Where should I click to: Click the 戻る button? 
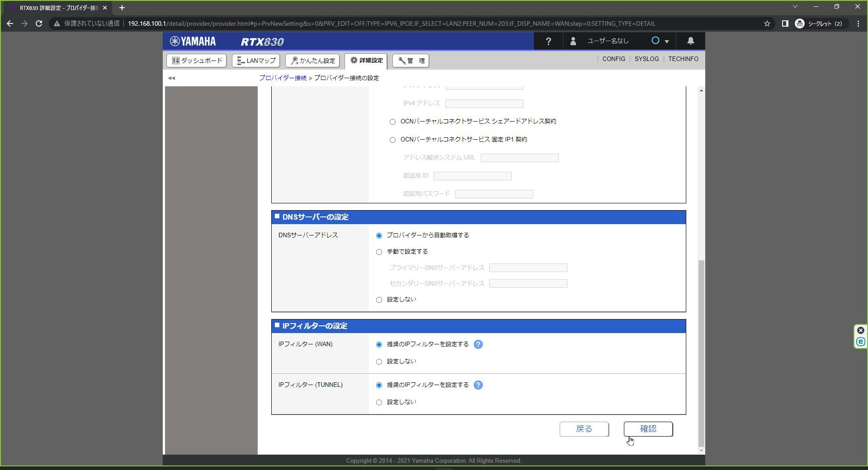point(584,429)
